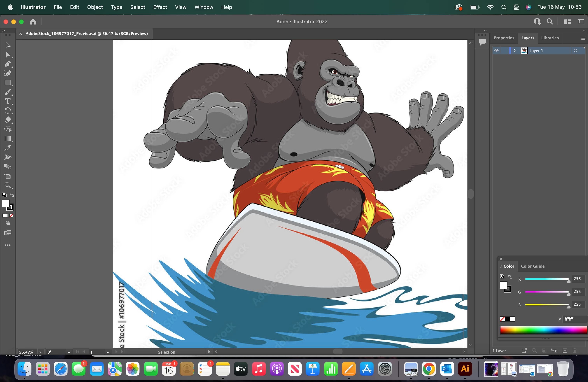Expand Layer 1 sublayers
Screen dimensions: 588x382
pos(515,50)
